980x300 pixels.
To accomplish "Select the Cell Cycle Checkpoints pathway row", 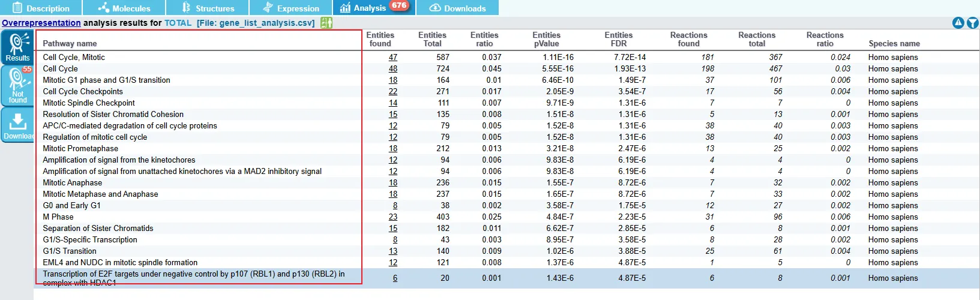I will (x=83, y=91).
